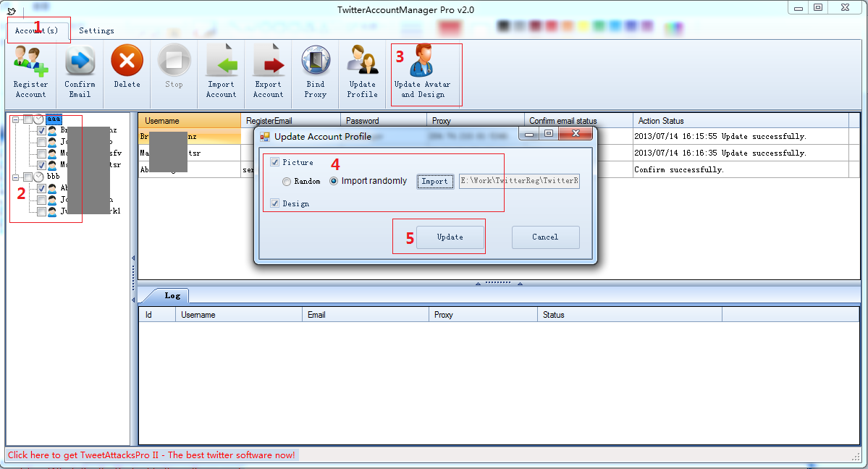Click the avatar icon of account ending nz
The width and height of the screenshot is (868, 469).
tap(53, 131)
